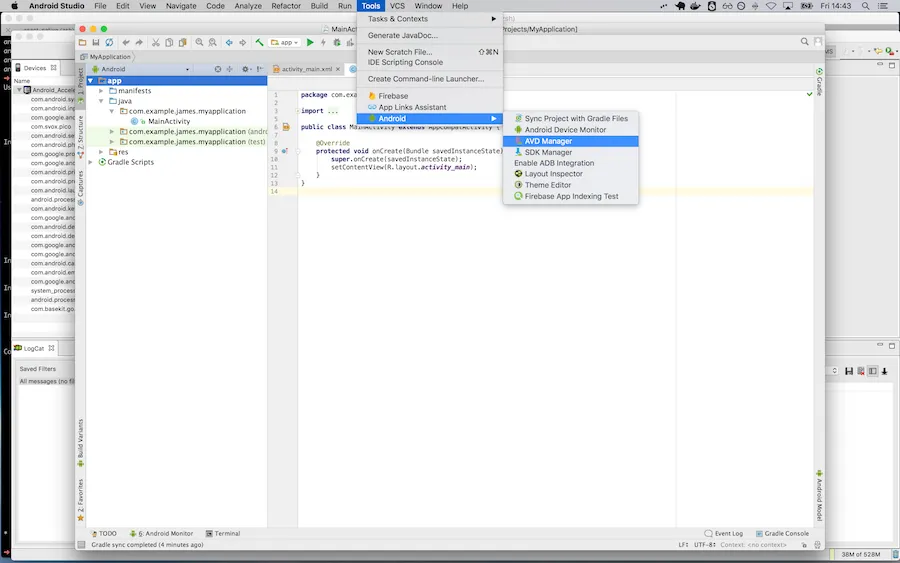Click the Make Project hammer icon
Viewport: 900px width, 563px height.
pyautogui.click(x=259, y=42)
